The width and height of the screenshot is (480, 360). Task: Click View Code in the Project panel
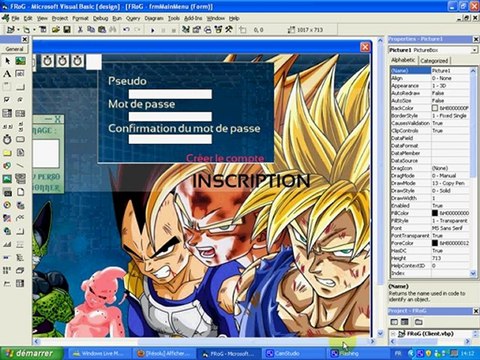coord(394,322)
